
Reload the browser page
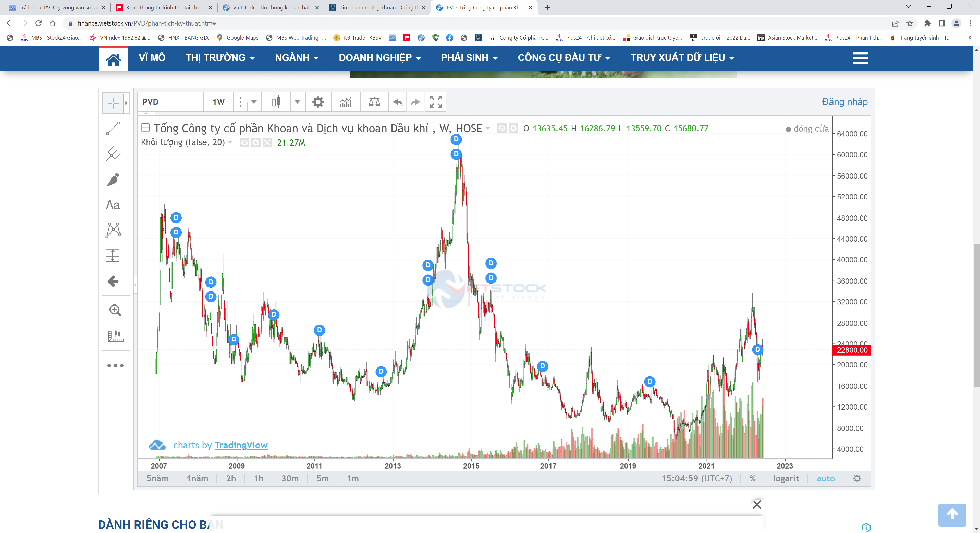39,23
